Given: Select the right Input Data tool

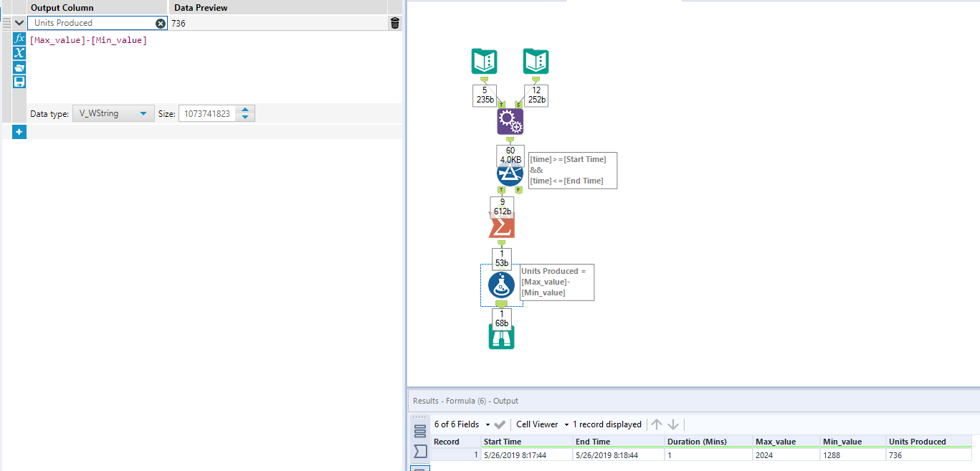Looking at the screenshot, I should point(536,61).
